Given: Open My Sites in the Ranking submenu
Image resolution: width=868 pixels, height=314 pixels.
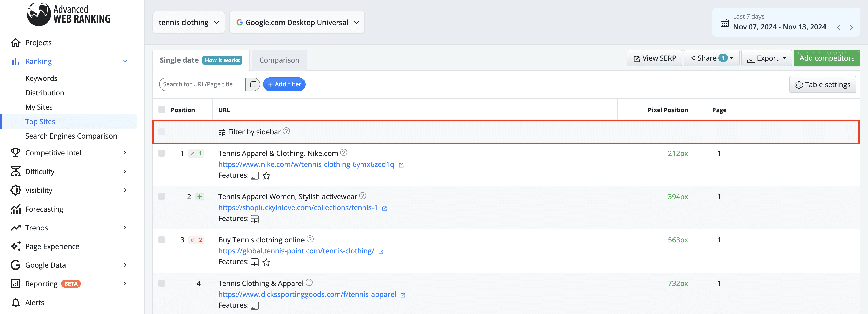Looking at the screenshot, I should 39,107.
